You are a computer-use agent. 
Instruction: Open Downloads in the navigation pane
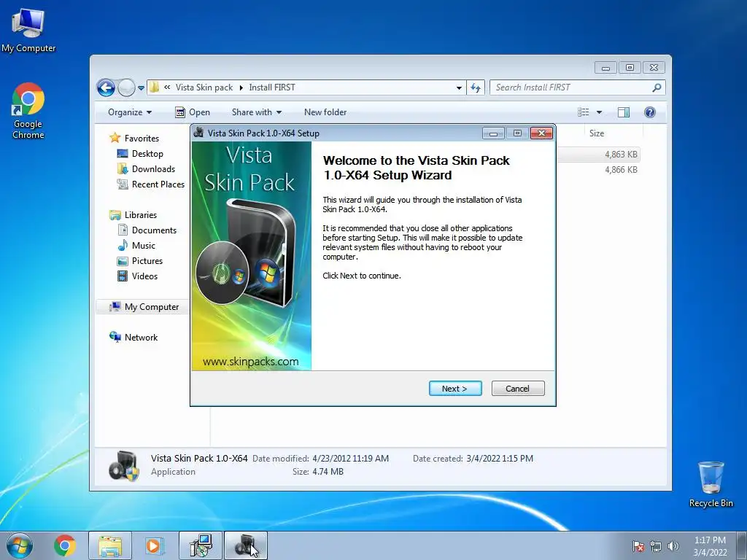pos(146,169)
